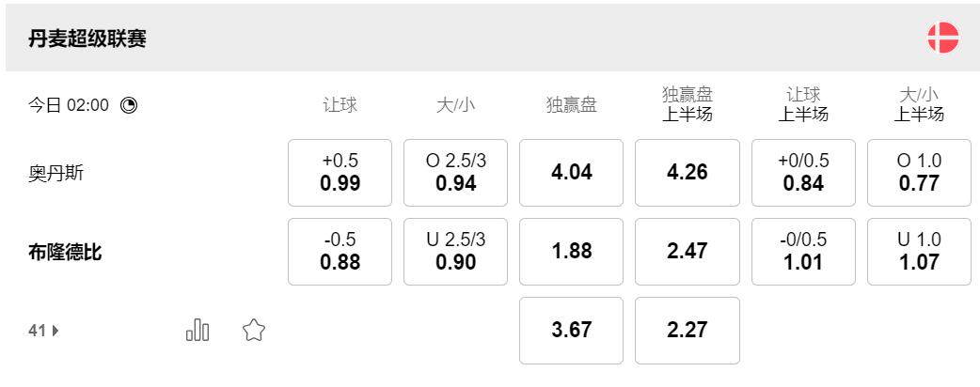
Task: Pick Under 2.5/3 odds 0.90
Action: click(455, 252)
